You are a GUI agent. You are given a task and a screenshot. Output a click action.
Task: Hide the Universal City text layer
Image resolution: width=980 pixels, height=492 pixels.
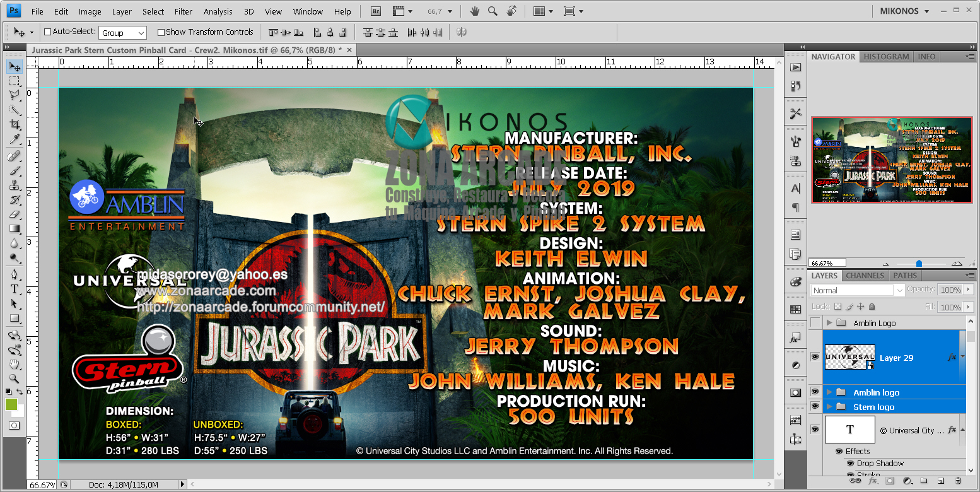coord(815,430)
